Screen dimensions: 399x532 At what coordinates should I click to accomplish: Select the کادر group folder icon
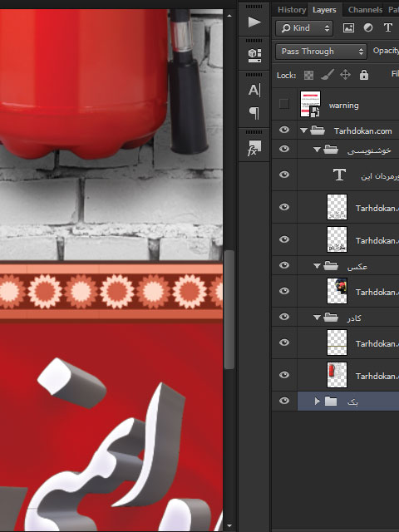[x=331, y=318]
